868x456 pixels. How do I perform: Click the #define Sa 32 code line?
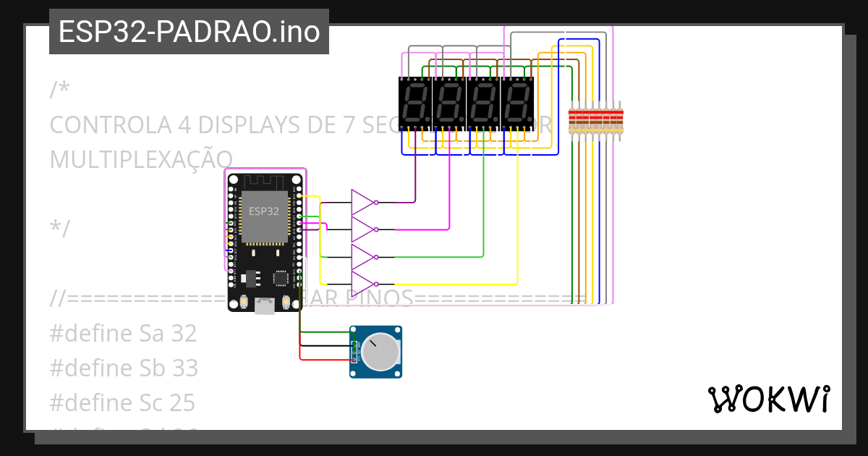click(x=123, y=334)
